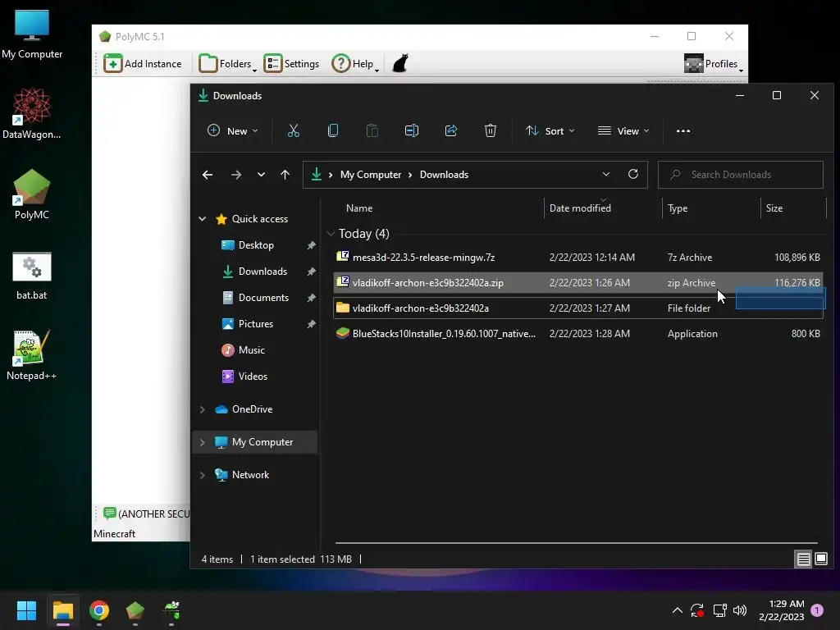Open the New dropdown in Downloads
This screenshot has width=840, height=630.
point(233,130)
